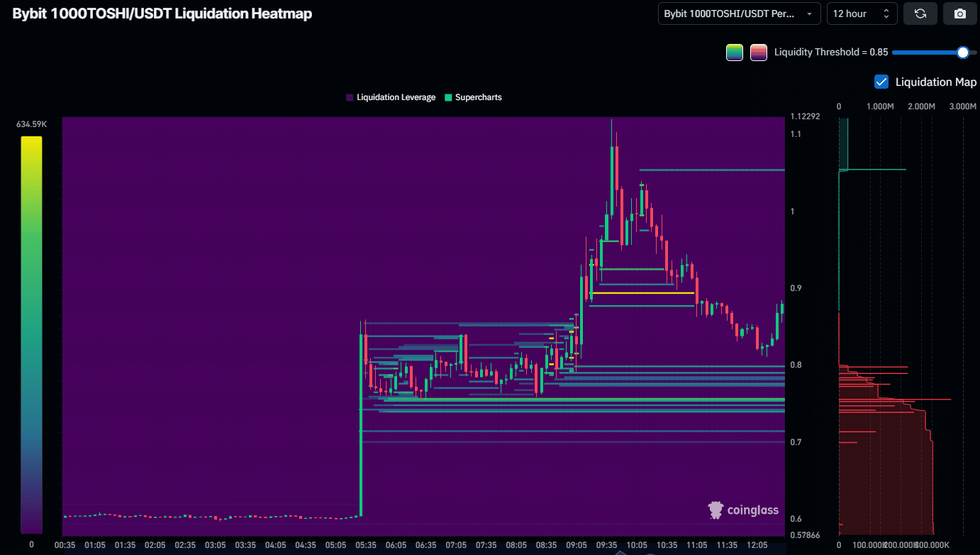Click the 12:05 time axis label

757,545
